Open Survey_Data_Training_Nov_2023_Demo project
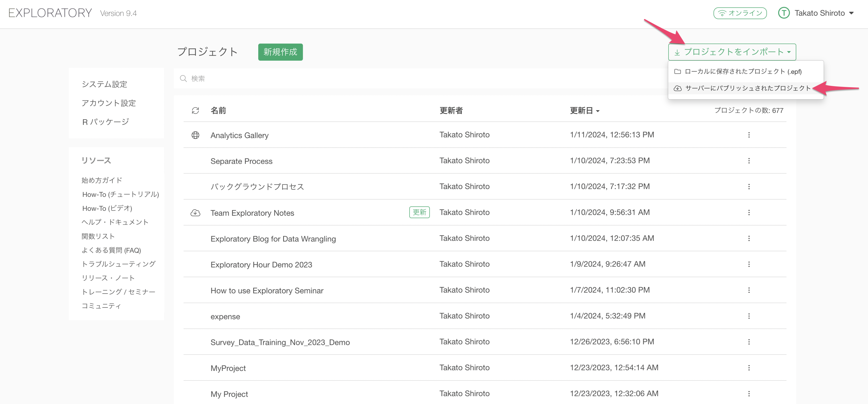Screen dimensions: 868x404 [280, 342]
